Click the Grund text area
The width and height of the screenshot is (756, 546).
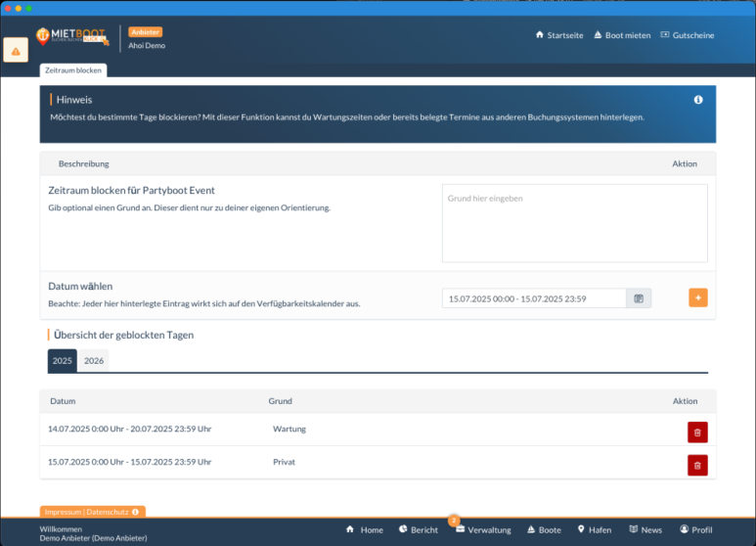click(x=574, y=223)
